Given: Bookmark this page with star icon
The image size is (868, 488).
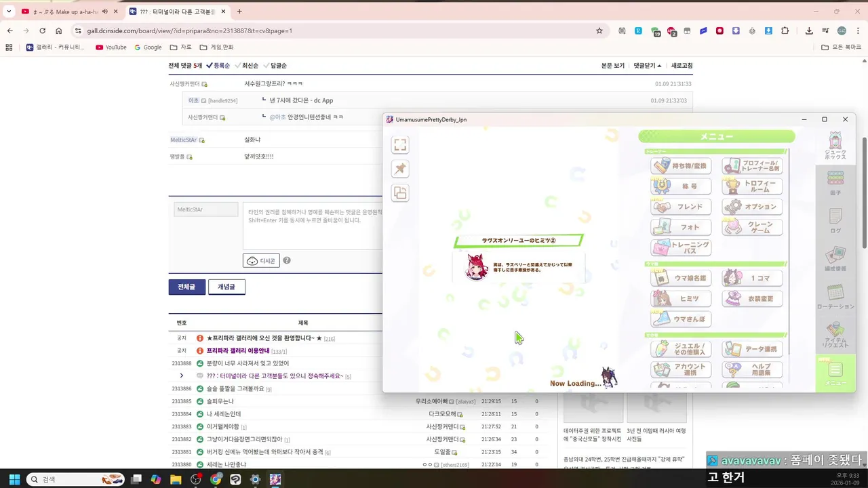Looking at the screenshot, I should (599, 30).
